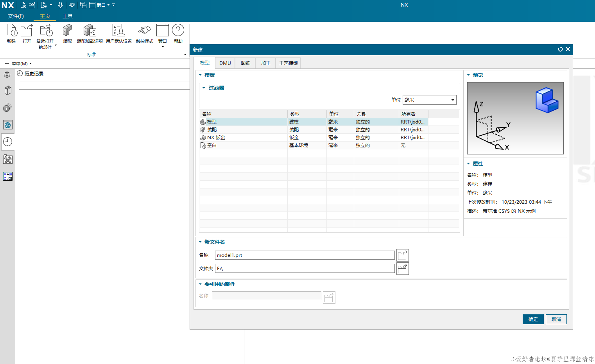Select the 工具 ribbon tab
The height and width of the screenshot is (364, 595).
(x=68, y=16)
